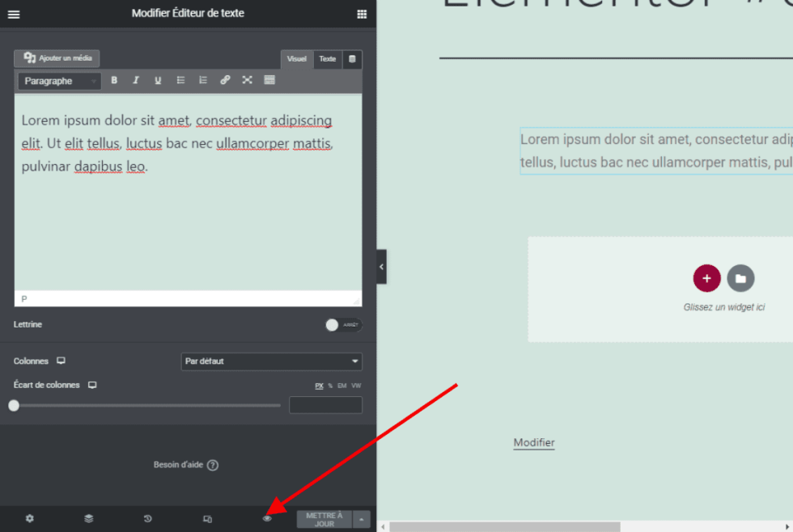793x532 pixels.
Task: Enable distraction-free fullscreen mode icon
Action: (248, 80)
